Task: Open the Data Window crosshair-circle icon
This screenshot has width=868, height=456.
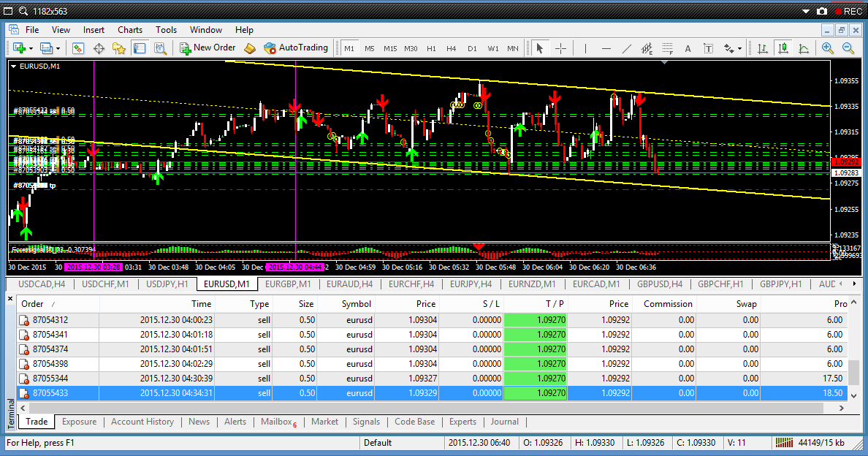Action: pos(99,48)
